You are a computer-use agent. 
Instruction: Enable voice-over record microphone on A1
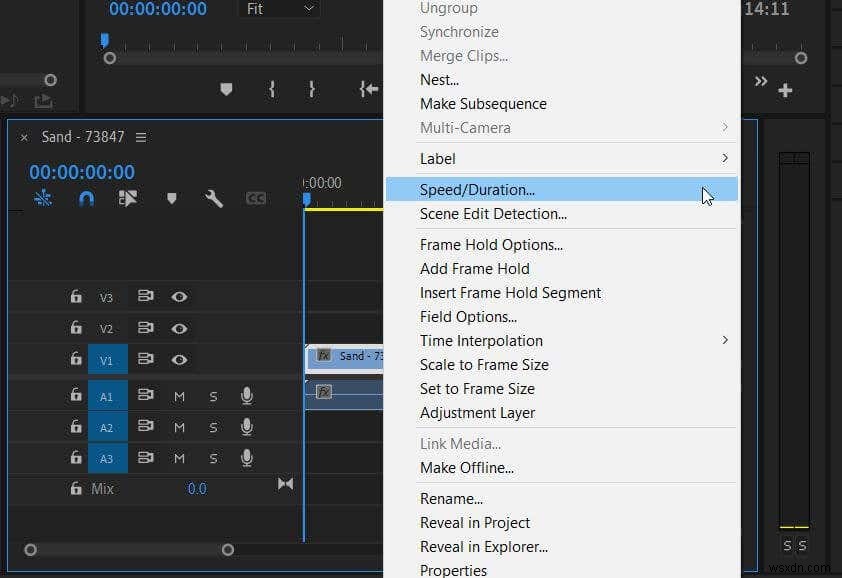point(246,396)
